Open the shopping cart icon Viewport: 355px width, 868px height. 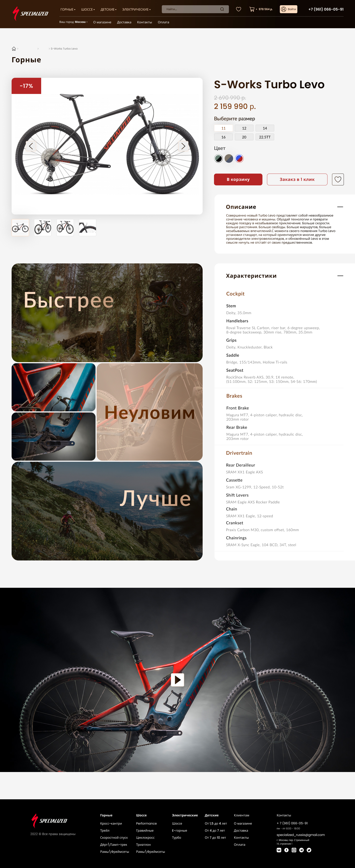252,9
